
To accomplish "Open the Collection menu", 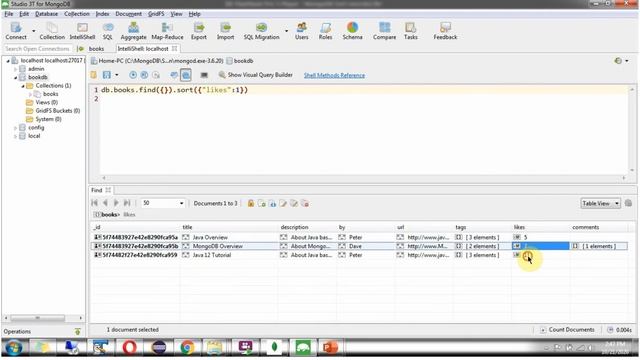I will [x=77, y=14].
